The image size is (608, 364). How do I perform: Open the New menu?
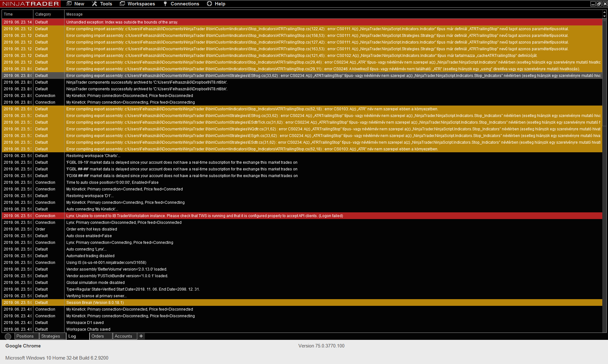pyautogui.click(x=75, y=4)
